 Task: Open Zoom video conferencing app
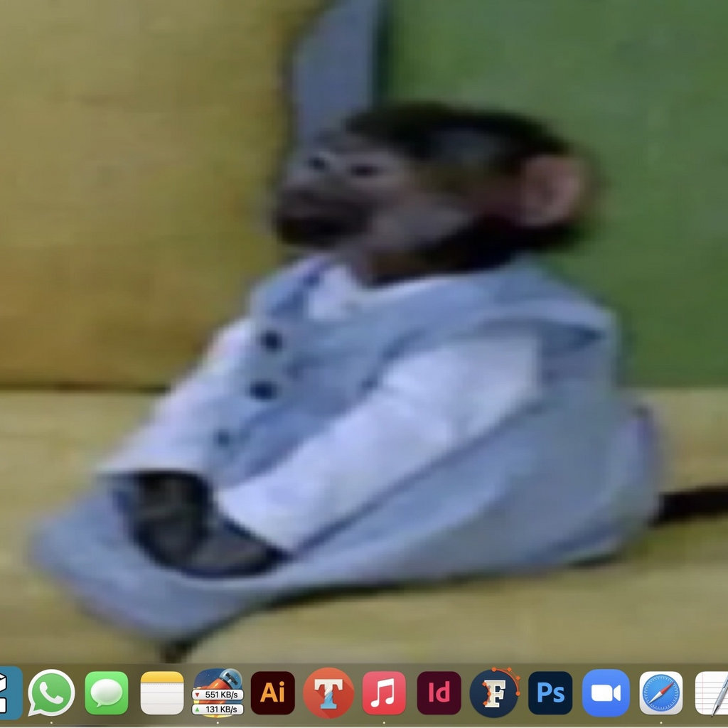coord(606,692)
